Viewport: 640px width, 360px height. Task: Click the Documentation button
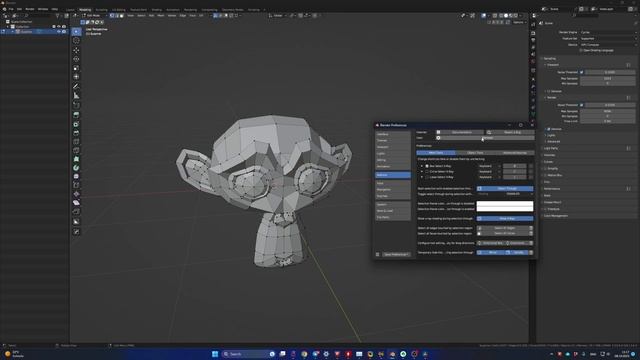pyautogui.click(x=460, y=132)
